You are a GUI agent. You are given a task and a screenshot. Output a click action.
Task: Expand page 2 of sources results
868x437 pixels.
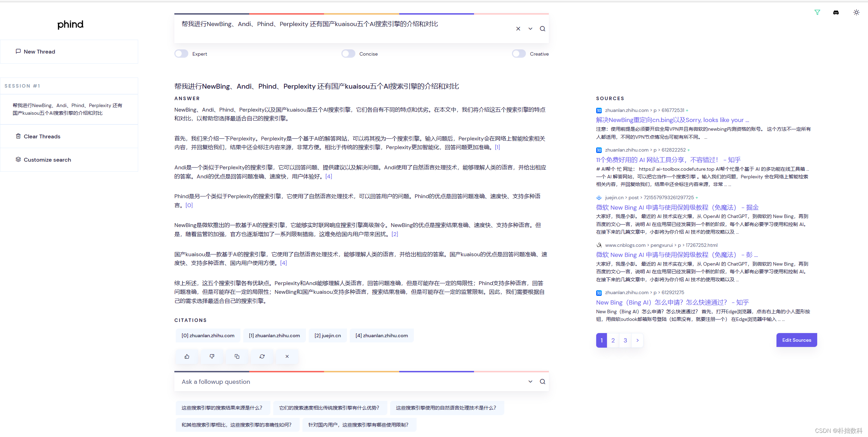click(613, 339)
